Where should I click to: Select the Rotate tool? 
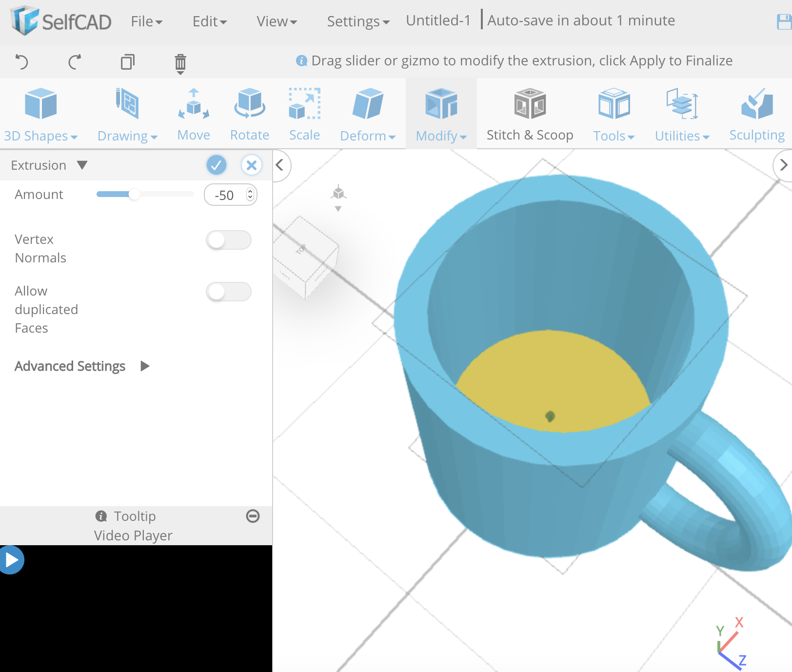tap(249, 113)
